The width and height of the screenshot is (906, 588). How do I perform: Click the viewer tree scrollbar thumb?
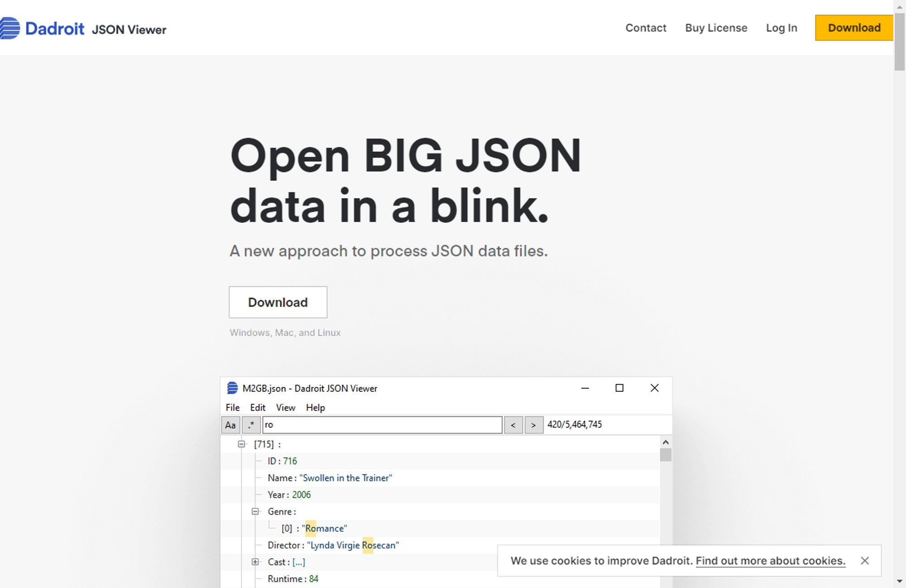[665, 455]
